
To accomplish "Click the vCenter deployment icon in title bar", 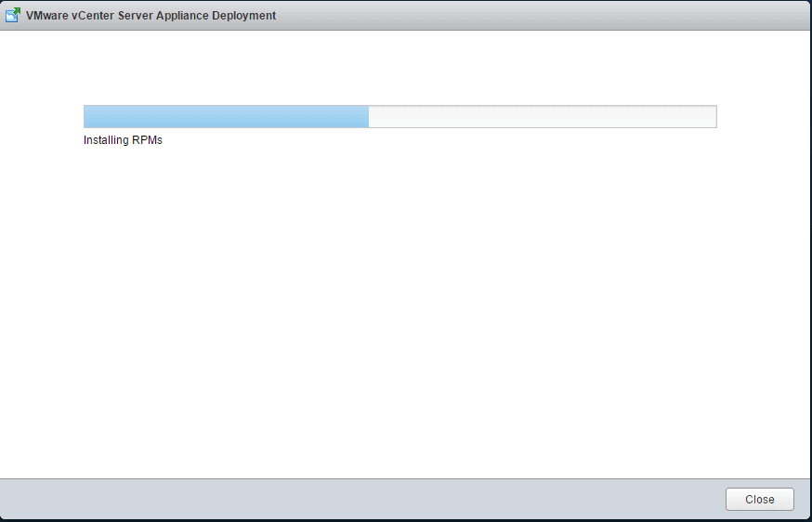I will pos(12,15).
